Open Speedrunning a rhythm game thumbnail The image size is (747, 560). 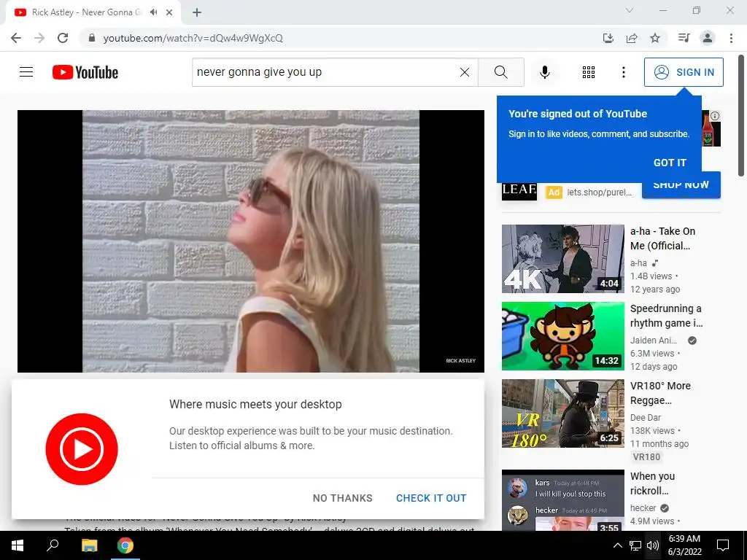pos(562,335)
